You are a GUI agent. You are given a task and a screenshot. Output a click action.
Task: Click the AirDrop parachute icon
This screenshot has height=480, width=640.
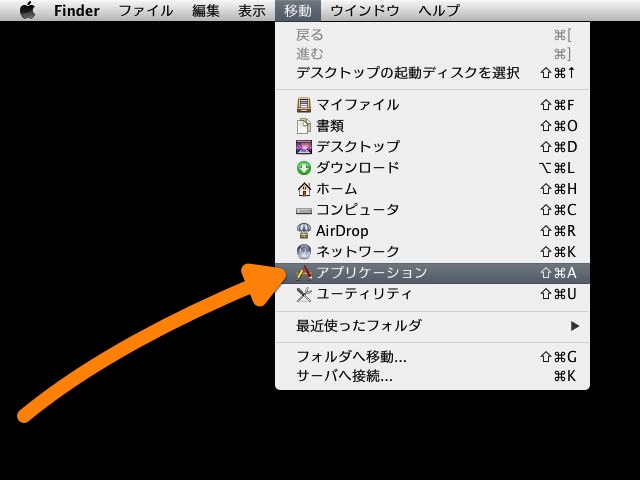[304, 231]
